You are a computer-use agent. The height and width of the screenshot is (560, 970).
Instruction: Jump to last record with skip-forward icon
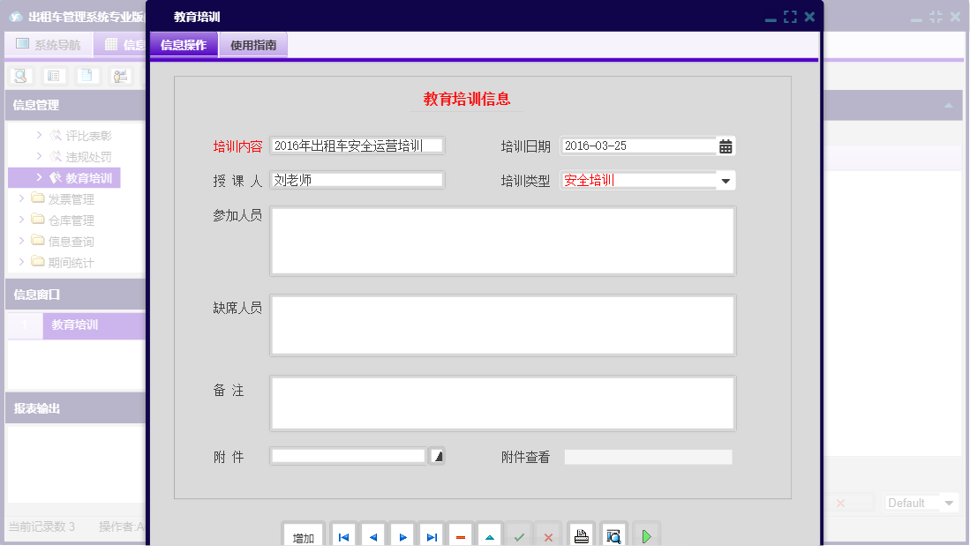coord(431,535)
